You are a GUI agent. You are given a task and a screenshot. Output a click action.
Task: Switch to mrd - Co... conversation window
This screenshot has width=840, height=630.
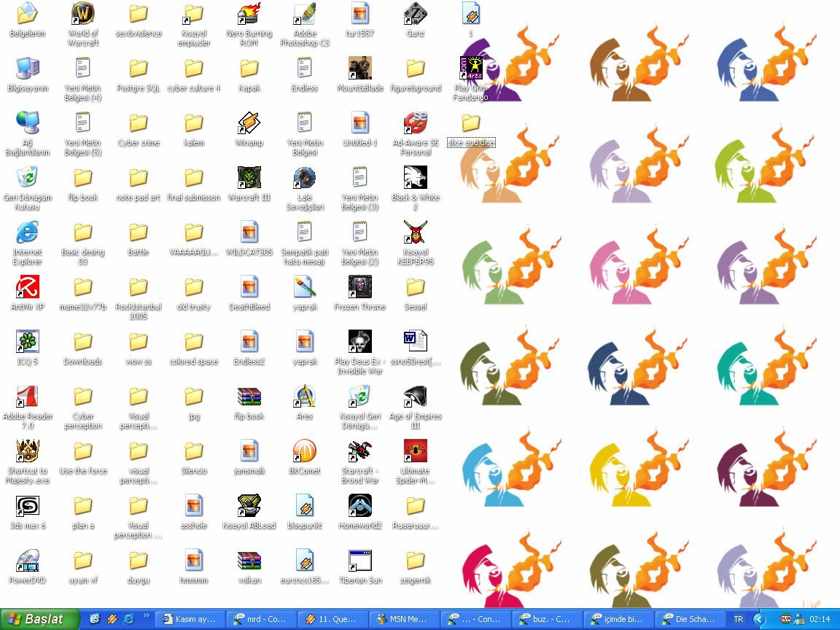click(x=261, y=619)
